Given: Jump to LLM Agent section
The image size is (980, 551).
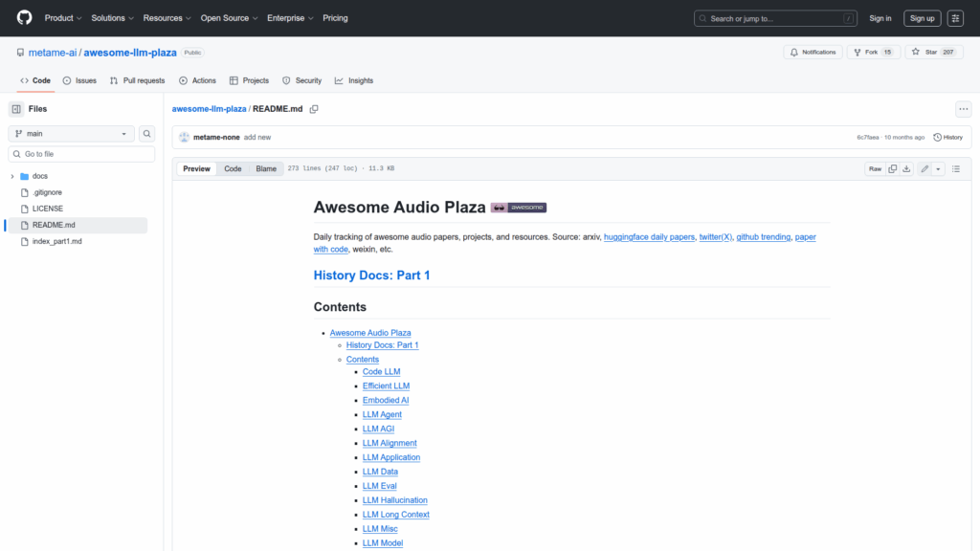Looking at the screenshot, I should coord(382,415).
